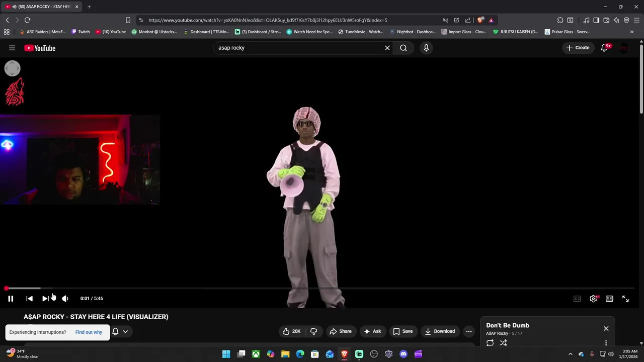Viewport: 644px width, 362px height.
Task: Open Brave main hamburger menu
Action: click(636, 20)
